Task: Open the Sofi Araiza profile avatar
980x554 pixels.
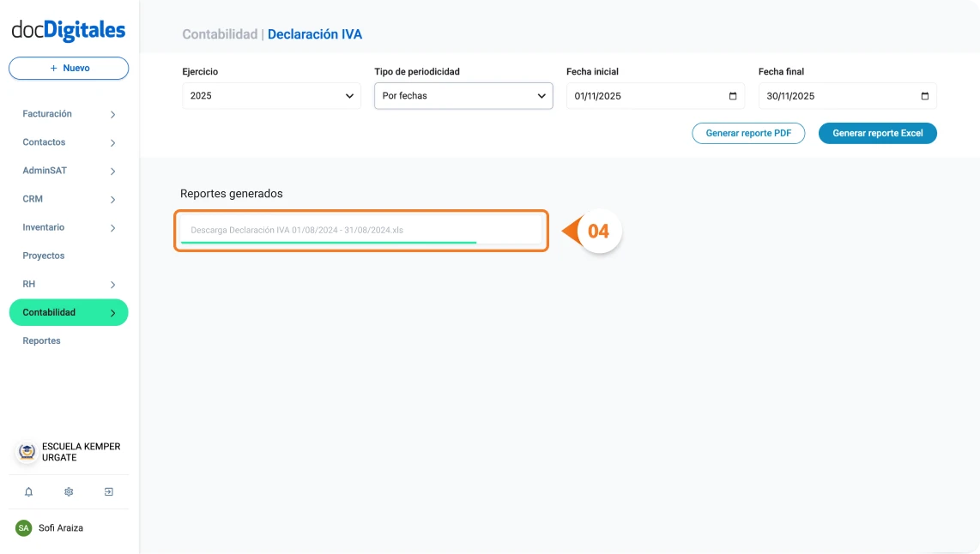Action: point(25,527)
